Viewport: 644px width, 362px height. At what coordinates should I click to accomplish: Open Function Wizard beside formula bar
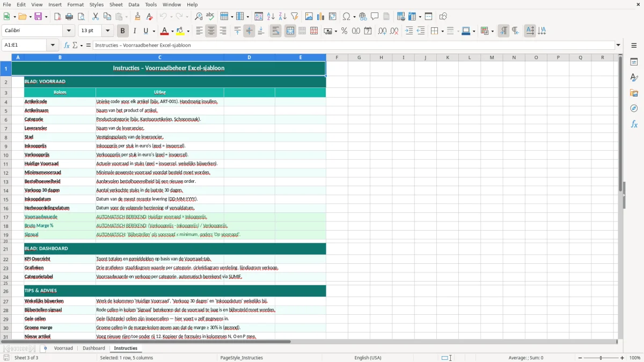pos(67,46)
